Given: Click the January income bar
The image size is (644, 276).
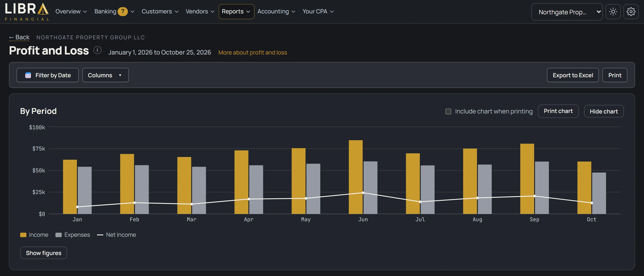Looking at the screenshot, I should click(70, 187).
